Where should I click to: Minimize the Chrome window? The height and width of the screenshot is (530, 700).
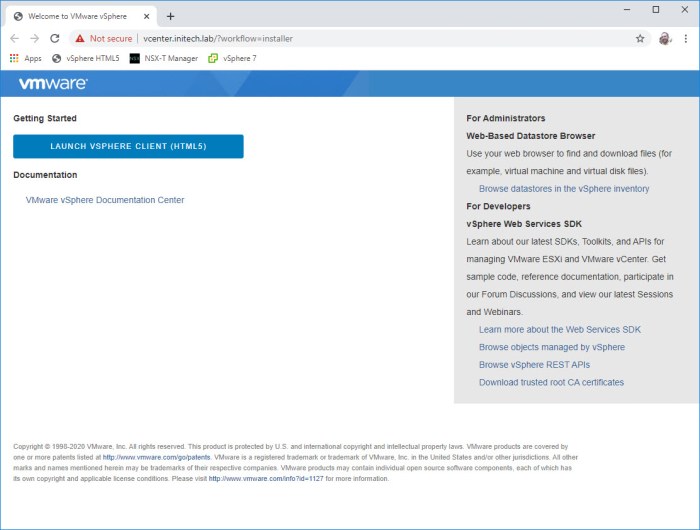(x=627, y=9)
